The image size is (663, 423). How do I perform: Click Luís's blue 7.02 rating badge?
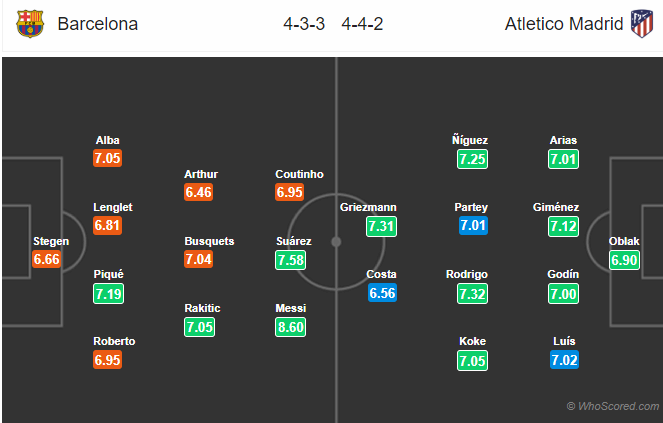(x=564, y=360)
